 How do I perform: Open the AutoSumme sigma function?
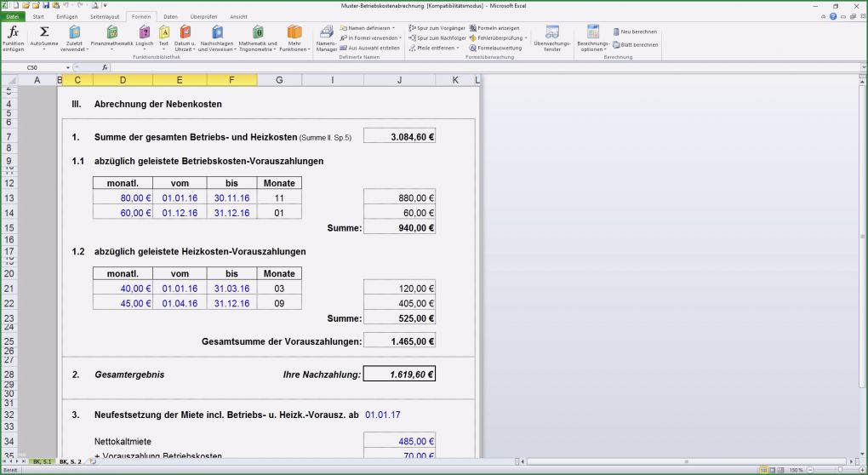point(44,32)
